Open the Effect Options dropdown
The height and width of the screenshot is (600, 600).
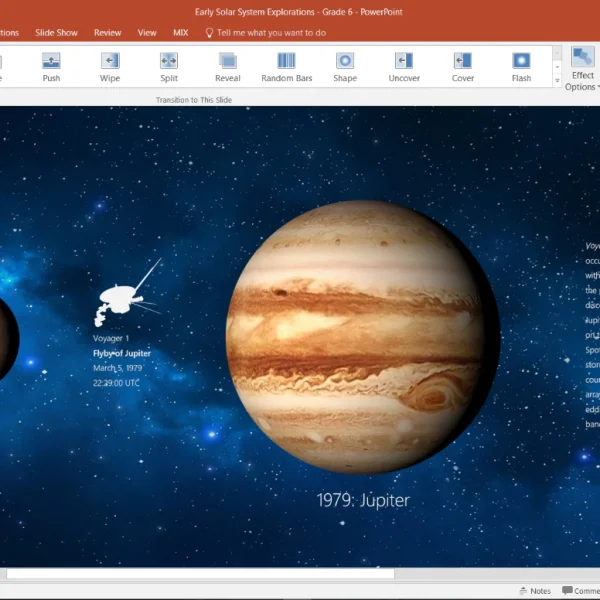click(x=582, y=69)
